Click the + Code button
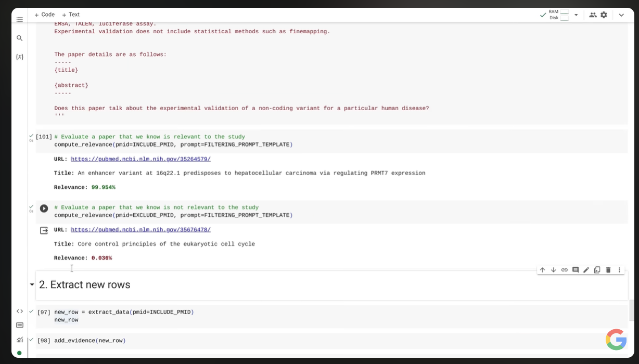The height and width of the screenshot is (364, 639). 45,15
